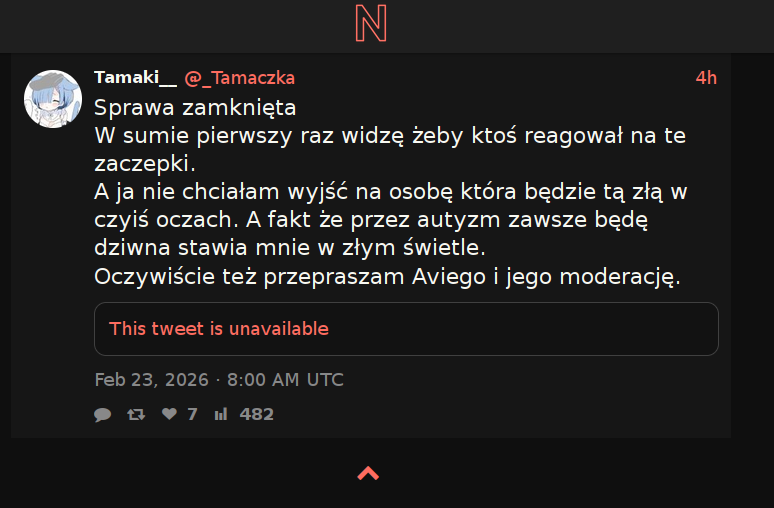Screen dimensions: 774x508
Task: Open the @_Tamaczka username link
Action: click(x=239, y=78)
